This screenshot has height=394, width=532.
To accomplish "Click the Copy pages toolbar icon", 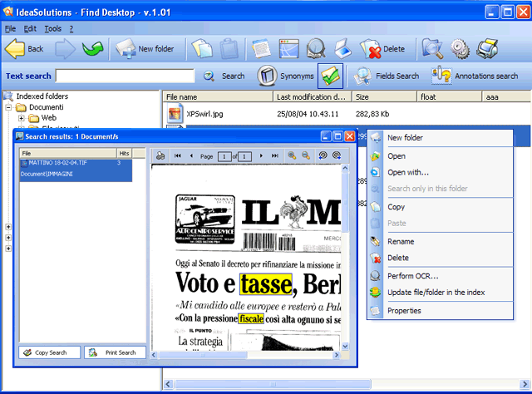I will tap(202, 49).
